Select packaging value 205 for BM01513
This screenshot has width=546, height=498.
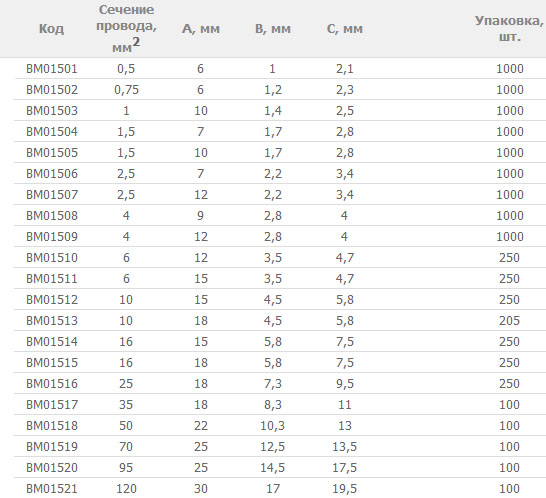click(509, 321)
